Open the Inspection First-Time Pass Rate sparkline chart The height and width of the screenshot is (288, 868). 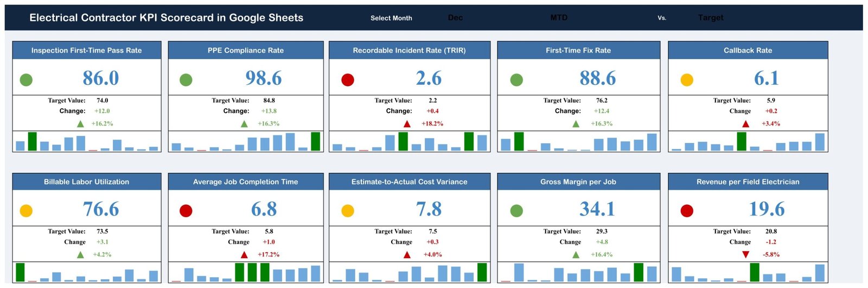tap(87, 141)
